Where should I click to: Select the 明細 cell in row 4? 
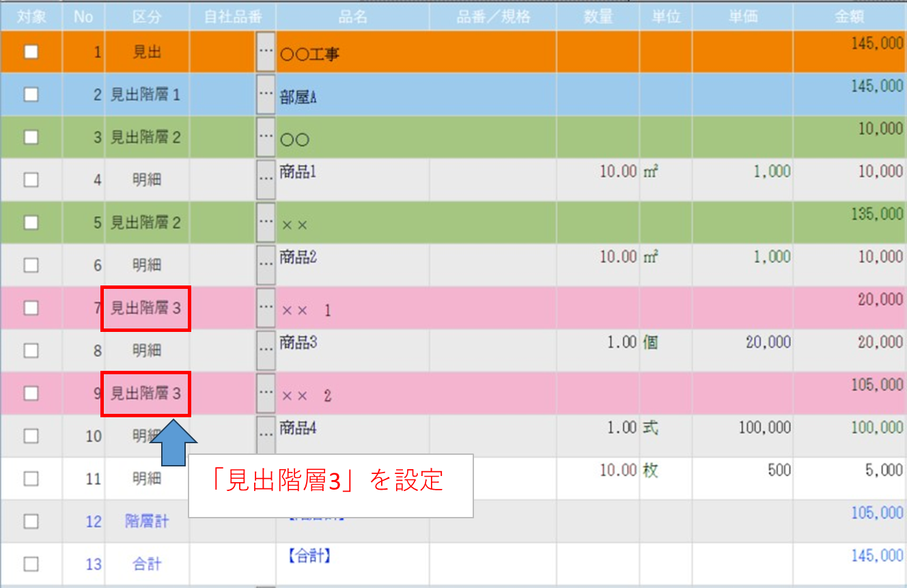pyautogui.click(x=146, y=180)
